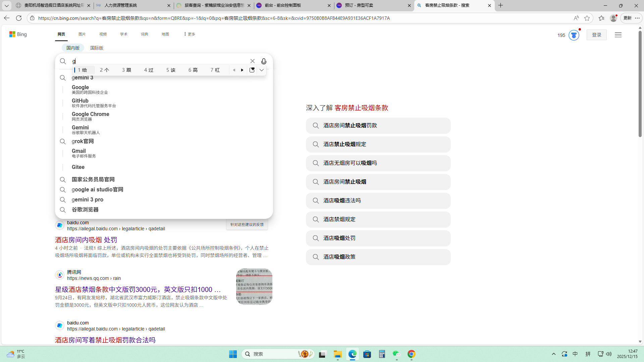Click the read aloud icon in address bar
Image resolution: width=644 pixels, height=362 pixels.
coord(576,18)
